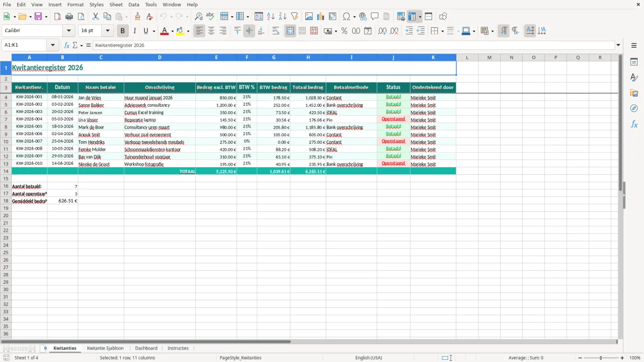This screenshot has height=362, width=644.
Task: Expand Name Box dropdown arrow
Action: [x=53, y=46]
